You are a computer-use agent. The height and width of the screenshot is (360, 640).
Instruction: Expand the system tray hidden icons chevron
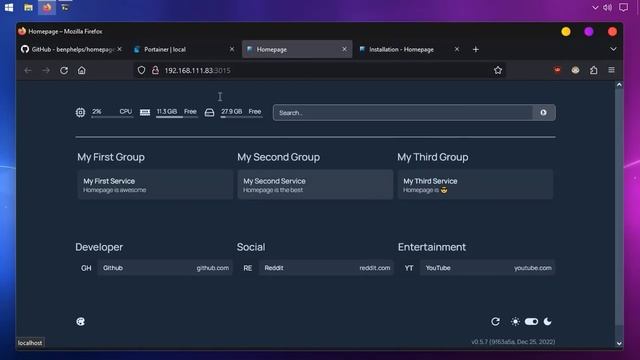point(595,7)
